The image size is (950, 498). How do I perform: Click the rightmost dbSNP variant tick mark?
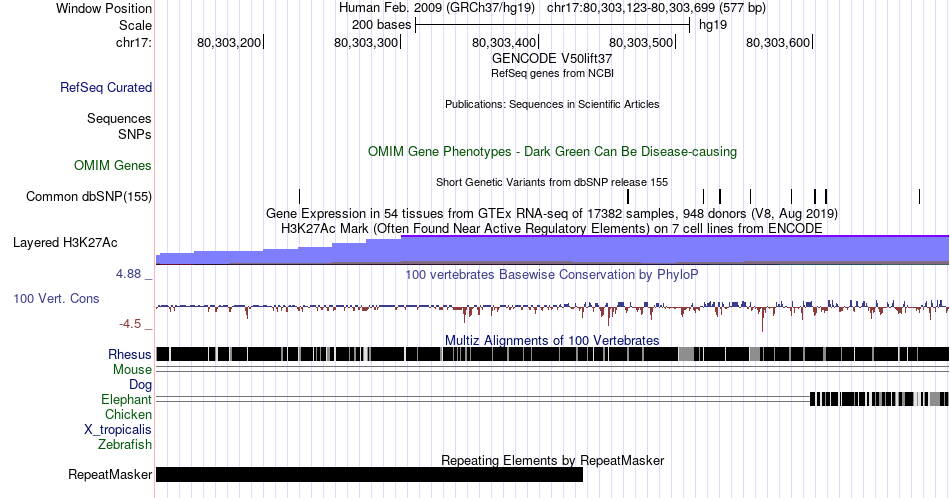click(919, 196)
